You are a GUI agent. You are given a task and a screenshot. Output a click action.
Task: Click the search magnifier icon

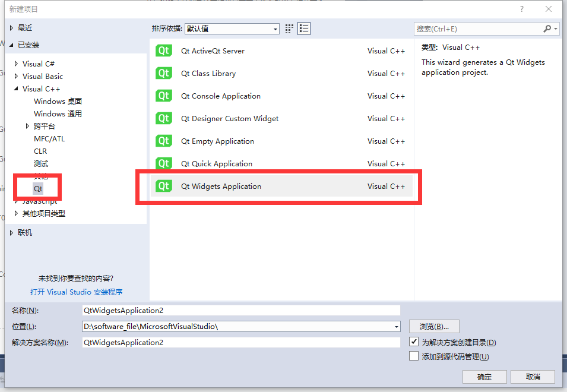(x=547, y=29)
